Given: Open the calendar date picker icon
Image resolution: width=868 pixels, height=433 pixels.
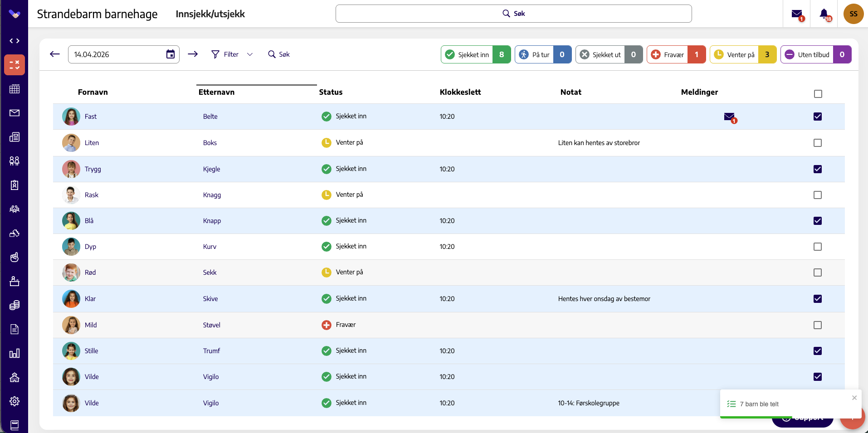Looking at the screenshot, I should click(171, 54).
